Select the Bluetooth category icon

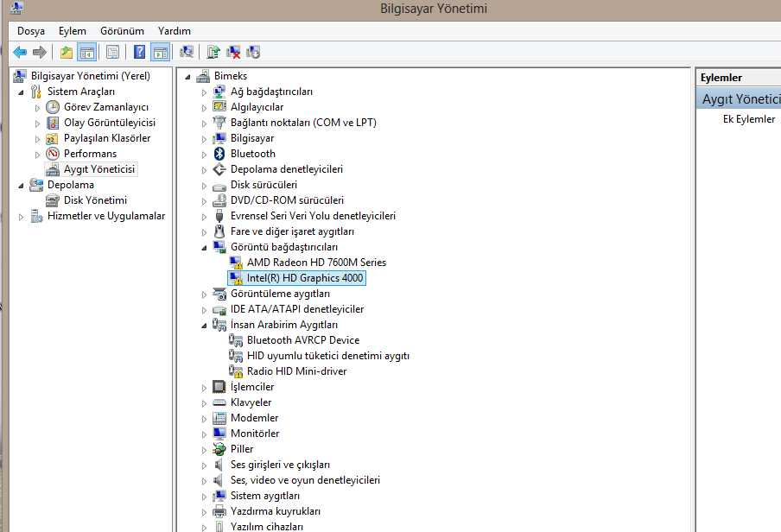click(219, 154)
